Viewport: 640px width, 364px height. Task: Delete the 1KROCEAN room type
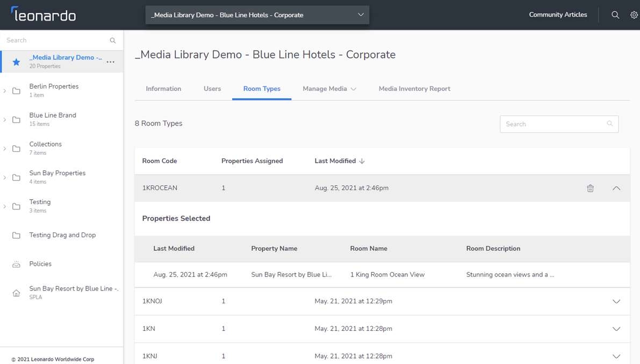click(x=590, y=188)
